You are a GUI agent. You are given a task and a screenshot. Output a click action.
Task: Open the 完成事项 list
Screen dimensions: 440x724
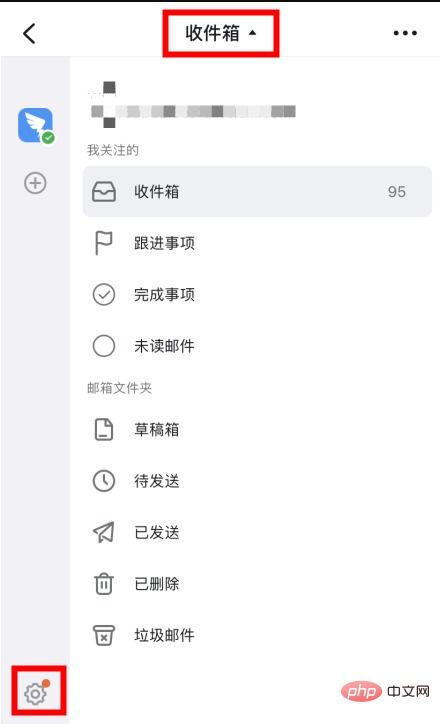coord(257,295)
